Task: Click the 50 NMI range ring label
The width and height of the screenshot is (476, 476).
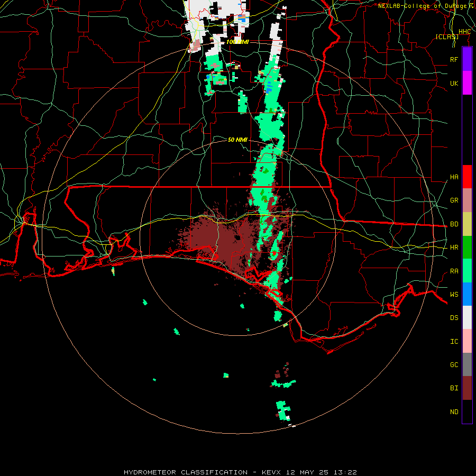Action: (237, 140)
